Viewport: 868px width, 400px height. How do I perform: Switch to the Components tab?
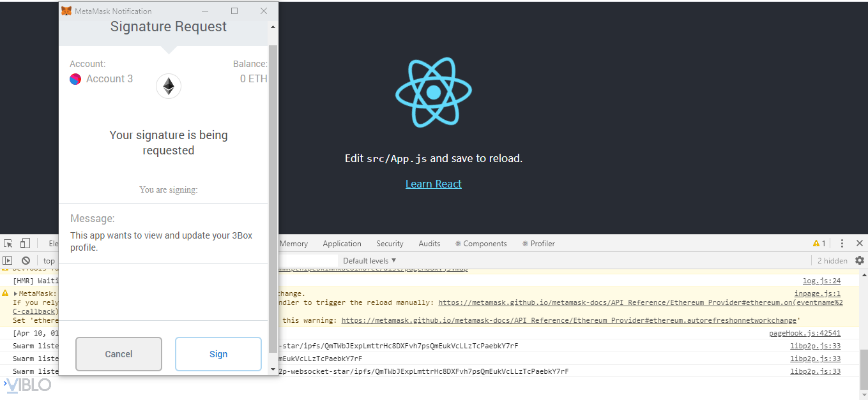coord(481,243)
